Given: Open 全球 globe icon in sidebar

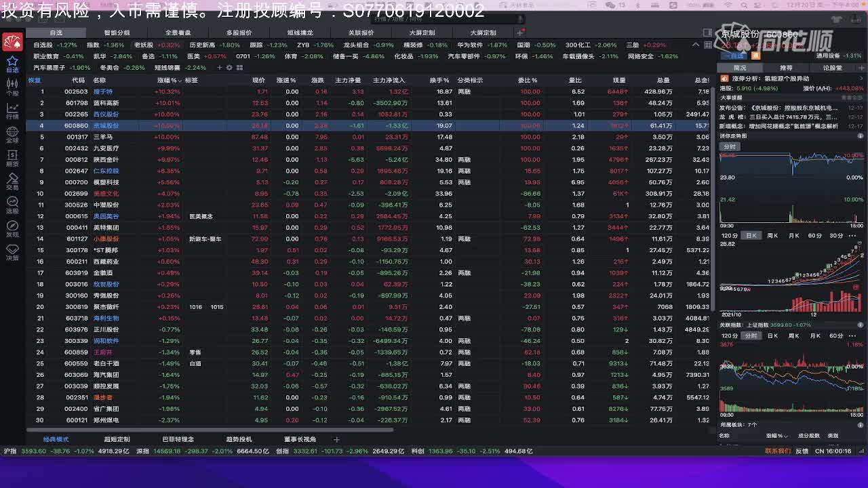Looking at the screenshot, I should pyautogui.click(x=12, y=134).
